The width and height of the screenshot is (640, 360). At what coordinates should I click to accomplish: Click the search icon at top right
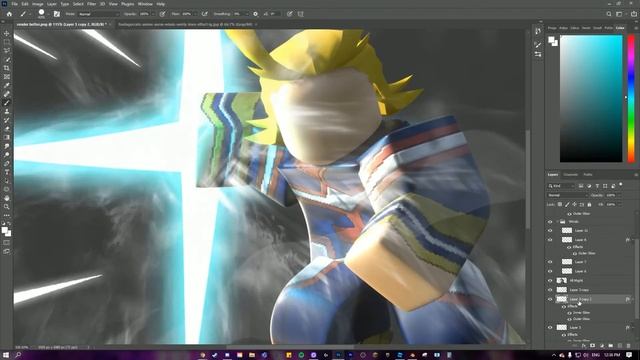click(609, 14)
